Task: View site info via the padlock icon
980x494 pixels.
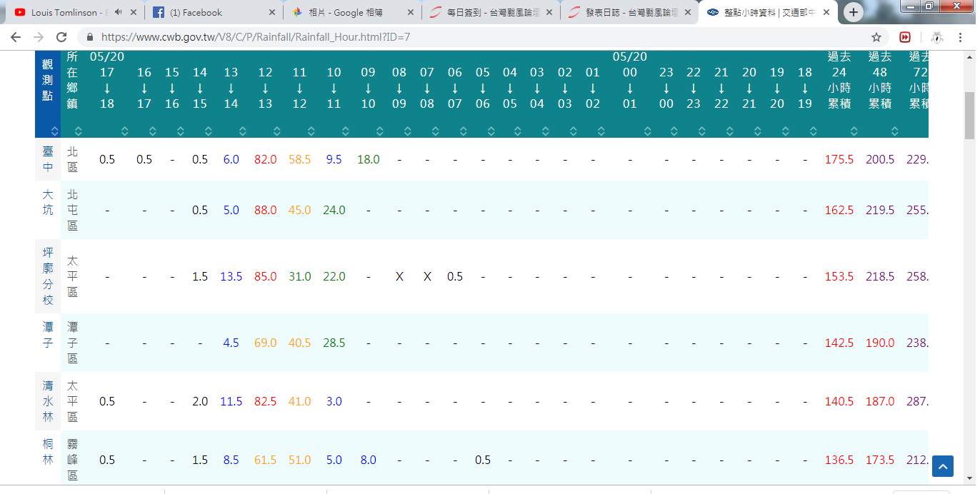Action: coord(90,37)
